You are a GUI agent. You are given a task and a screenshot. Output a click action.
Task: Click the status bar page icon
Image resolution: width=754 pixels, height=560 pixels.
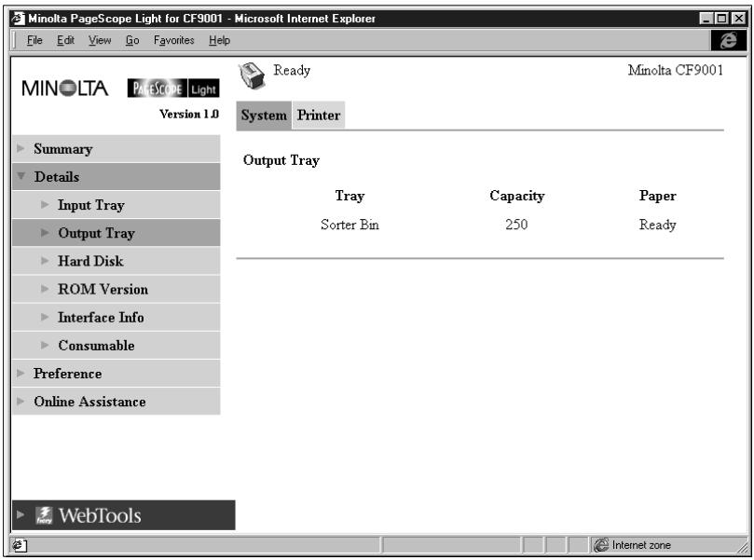coord(19,544)
